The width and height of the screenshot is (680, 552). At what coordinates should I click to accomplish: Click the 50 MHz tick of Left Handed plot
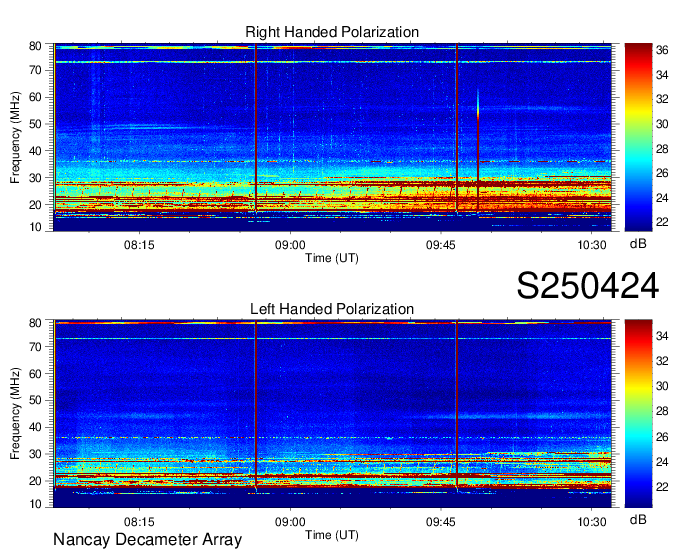[x=36, y=400]
